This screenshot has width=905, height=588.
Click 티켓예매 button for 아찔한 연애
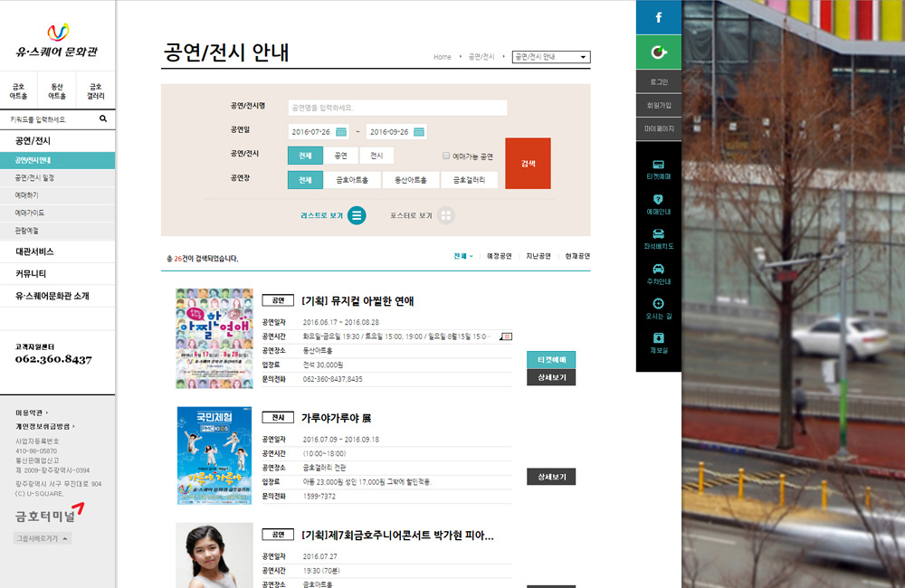[551, 359]
